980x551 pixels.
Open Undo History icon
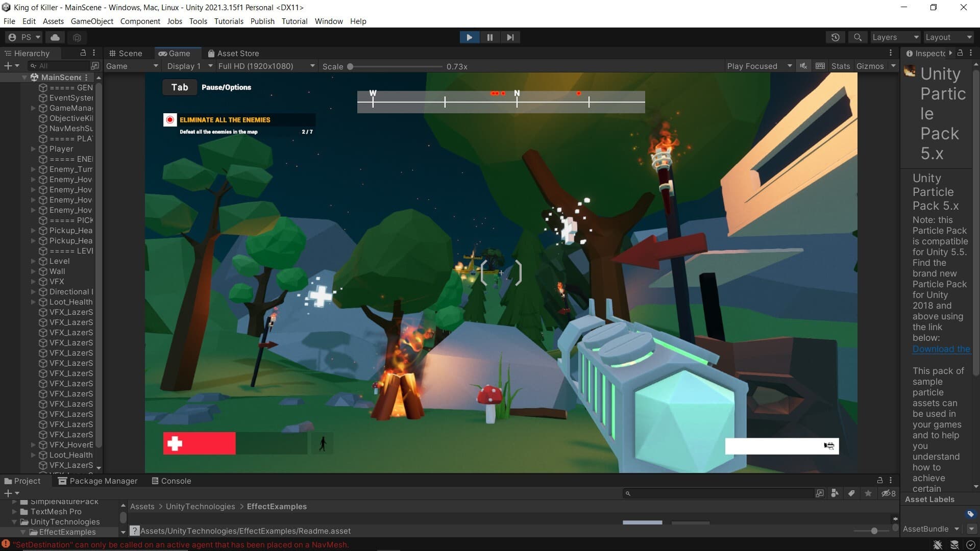point(835,37)
